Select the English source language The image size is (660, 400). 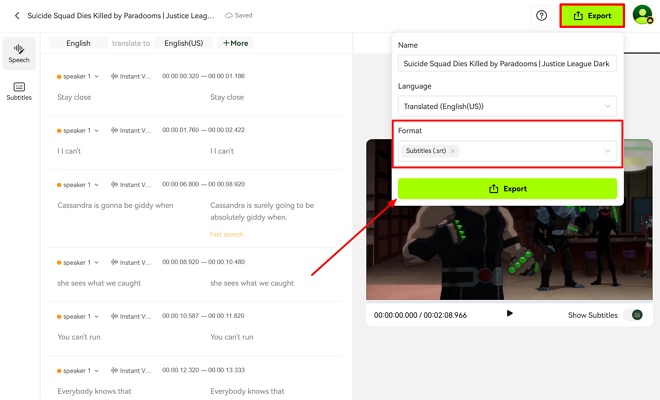(x=78, y=43)
